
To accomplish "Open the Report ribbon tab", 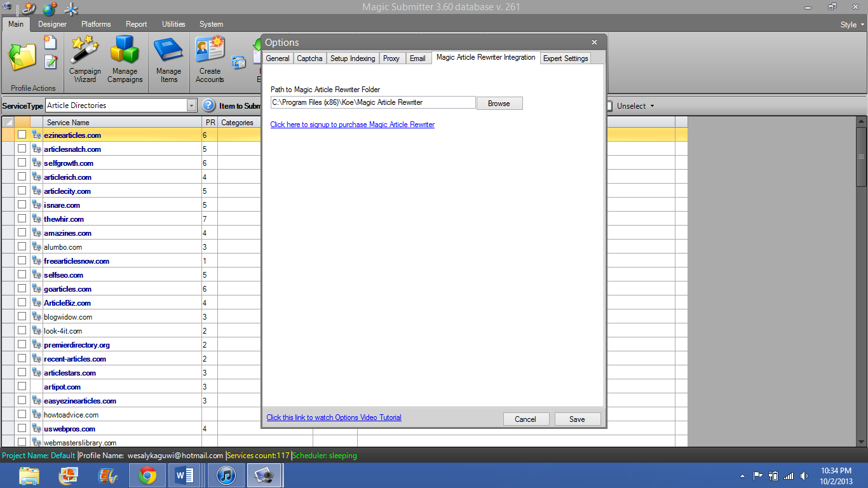I will (137, 24).
